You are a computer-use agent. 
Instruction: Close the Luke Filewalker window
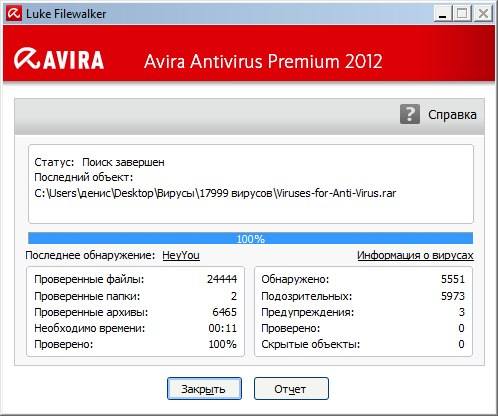[x=483, y=14]
